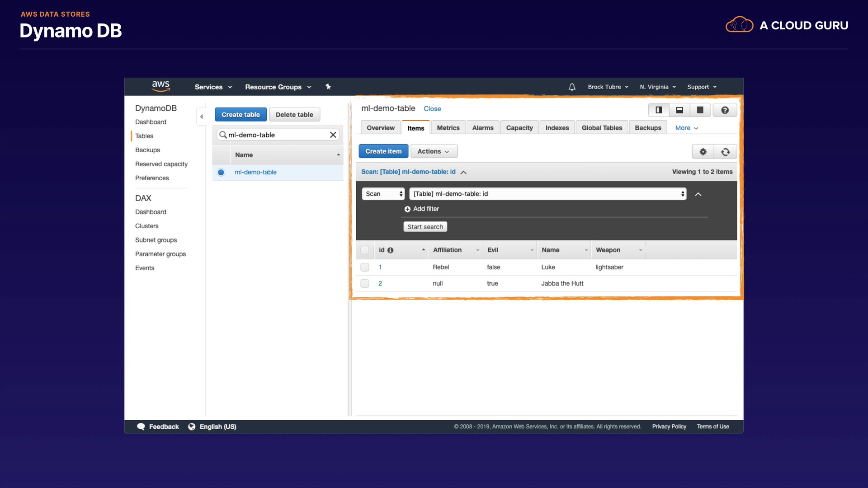Screen dimensions: 868x488
Task: Click the pin shortcut icon in navbar
Action: [x=328, y=87]
